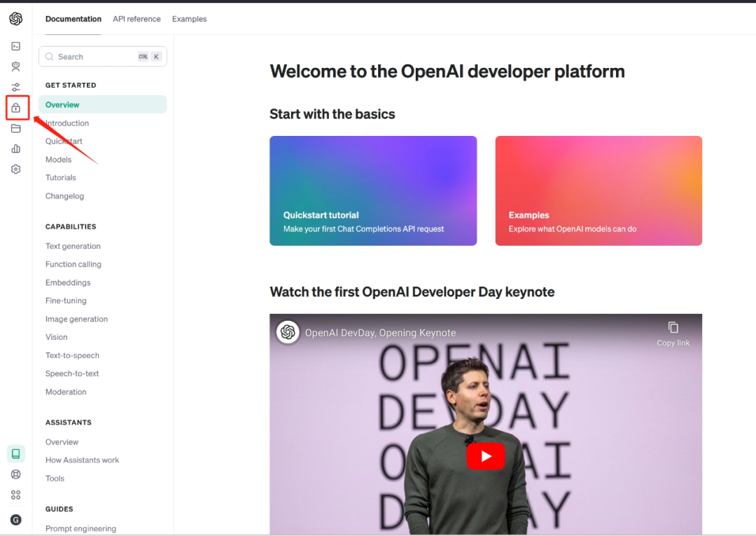Copy link to the keynote video

coord(673,334)
